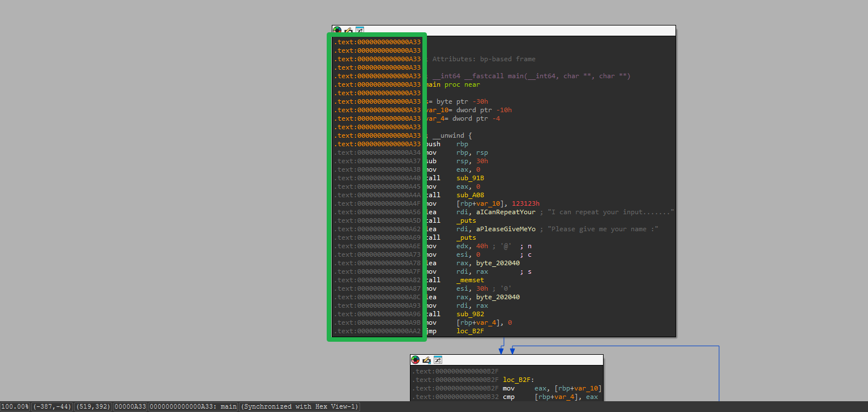Screen dimensions: 868x412
Task: Click the 00000A33 offset in status bar
Action: pyautogui.click(x=130, y=407)
